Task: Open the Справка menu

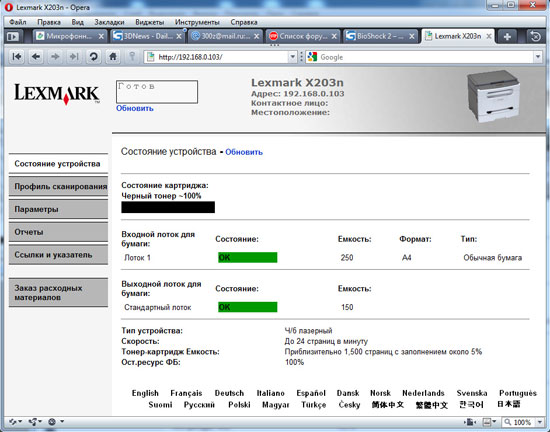Action: click(244, 22)
